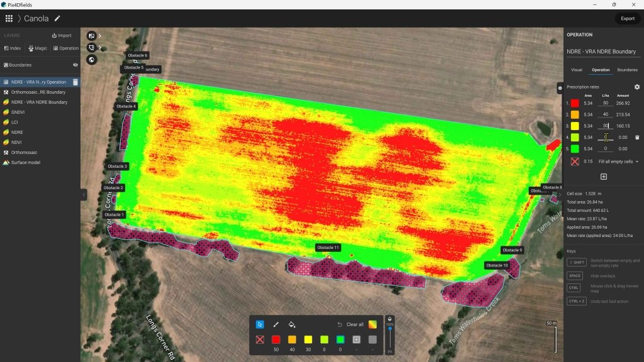Add a new prescription rate row
644x362 pixels.
click(603, 177)
